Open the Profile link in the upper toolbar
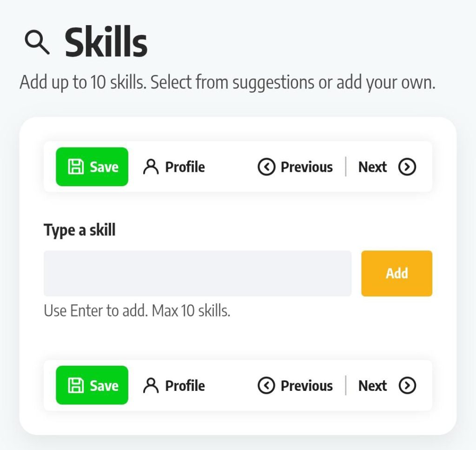Screen dimensions: 476x450 coord(185,167)
